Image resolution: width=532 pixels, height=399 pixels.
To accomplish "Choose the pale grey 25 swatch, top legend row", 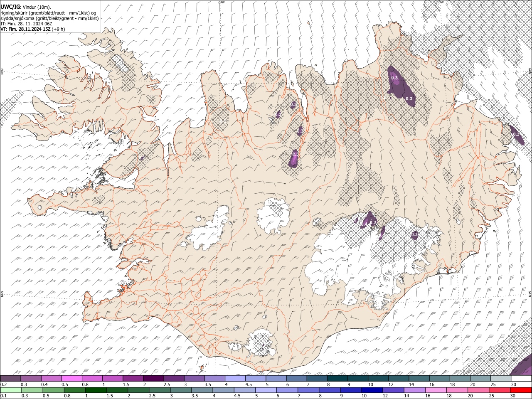I will (x=501, y=379).
